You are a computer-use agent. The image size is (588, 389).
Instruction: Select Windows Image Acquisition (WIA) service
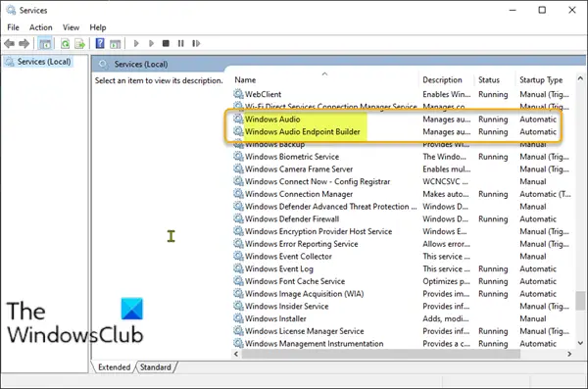(403, 294)
